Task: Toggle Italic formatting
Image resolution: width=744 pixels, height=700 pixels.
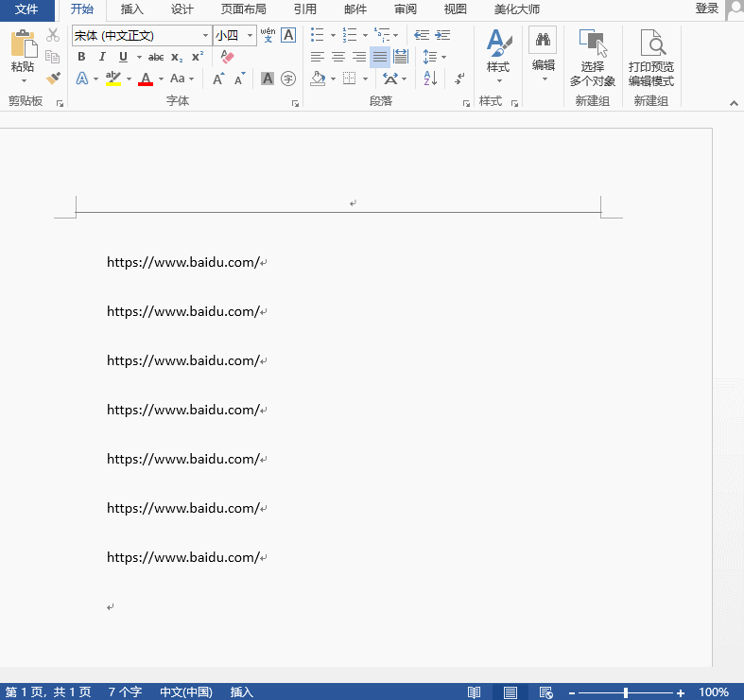Action: 102,57
